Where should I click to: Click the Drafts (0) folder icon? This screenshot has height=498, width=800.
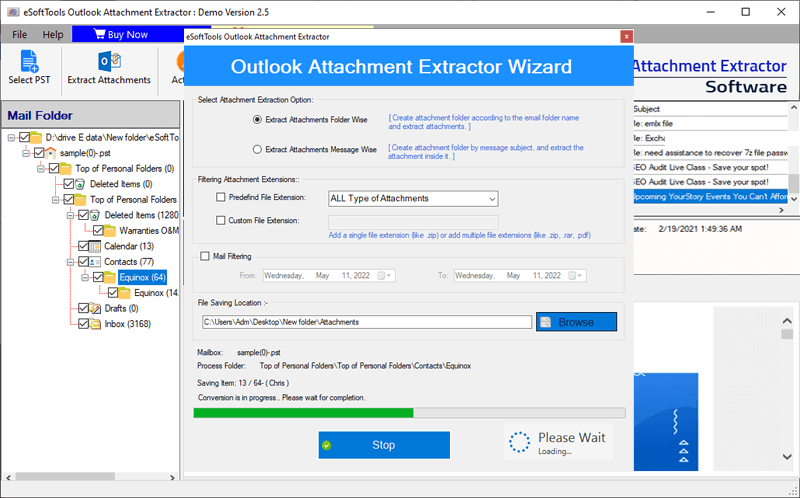click(x=94, y=308)
